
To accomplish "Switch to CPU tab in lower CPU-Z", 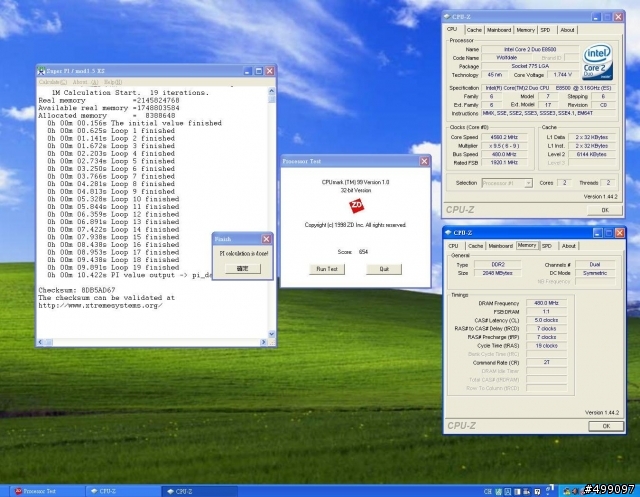I will (x=453, y=246).
